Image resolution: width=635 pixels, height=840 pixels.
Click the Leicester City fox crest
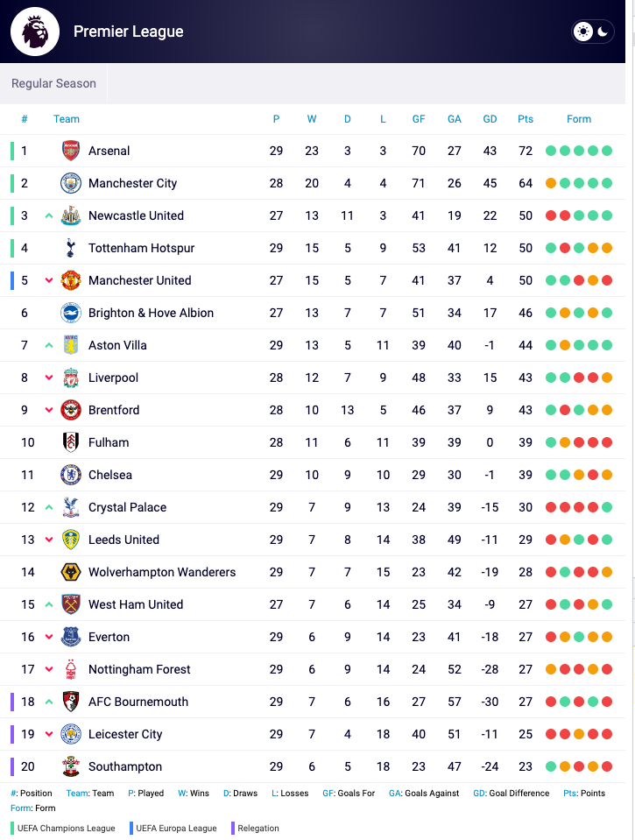pyautogui.click(x=71, y=734)
